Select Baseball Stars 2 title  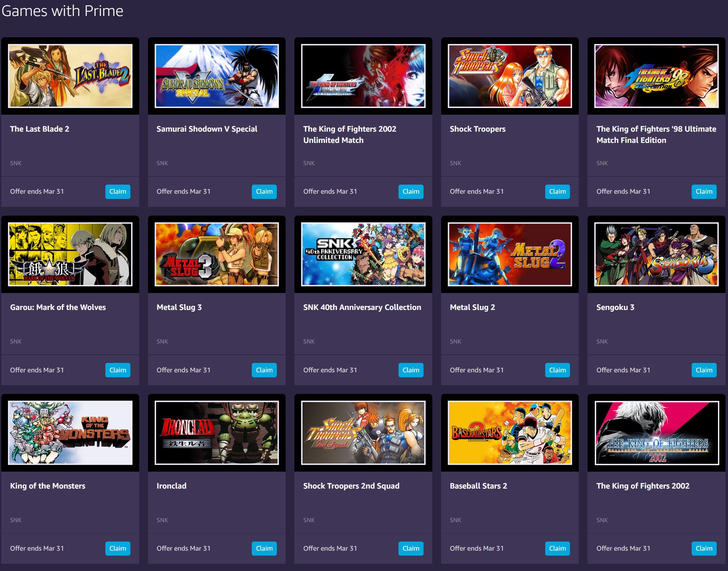tap(478, 486)
